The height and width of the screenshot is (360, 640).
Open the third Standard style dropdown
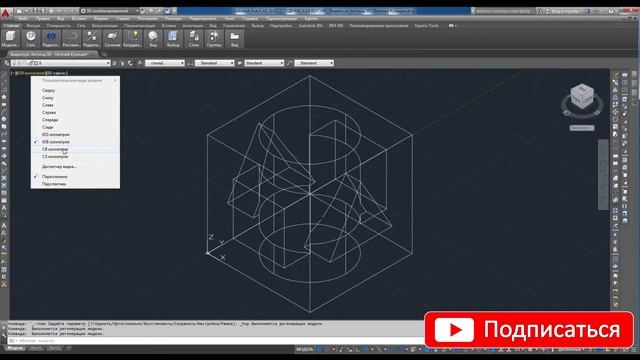[x=314, y=63]
